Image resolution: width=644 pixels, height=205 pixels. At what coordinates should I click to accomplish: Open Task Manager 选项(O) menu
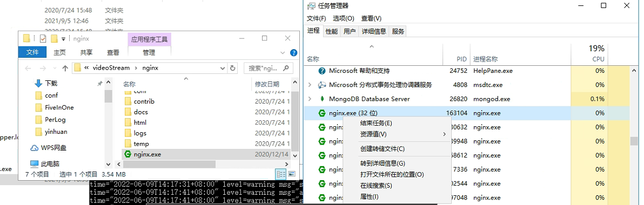[x=344, y=18]
